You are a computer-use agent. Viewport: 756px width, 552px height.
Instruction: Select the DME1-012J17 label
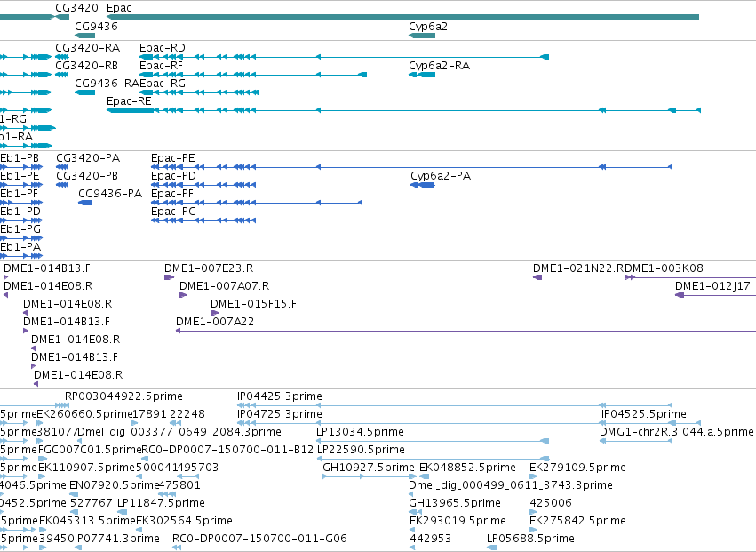pyautogui.click(x=712, y=286)
